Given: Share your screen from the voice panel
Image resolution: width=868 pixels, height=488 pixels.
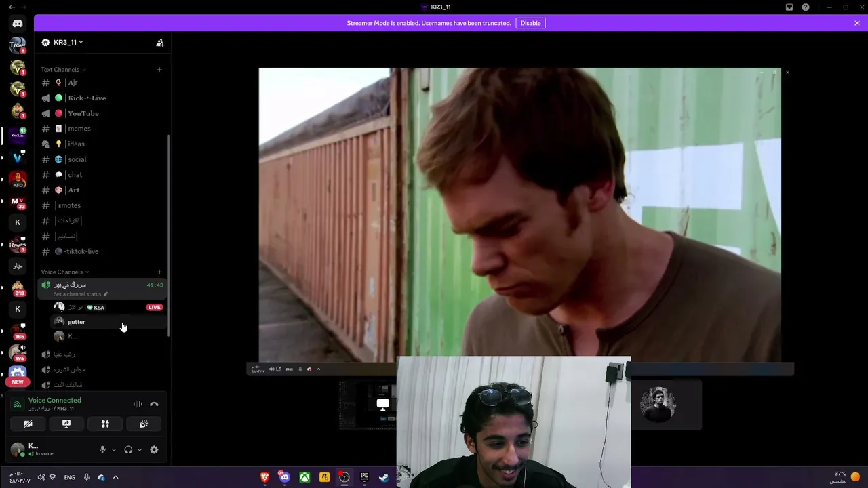Looking at the screenshot, I should pos(66,424).
